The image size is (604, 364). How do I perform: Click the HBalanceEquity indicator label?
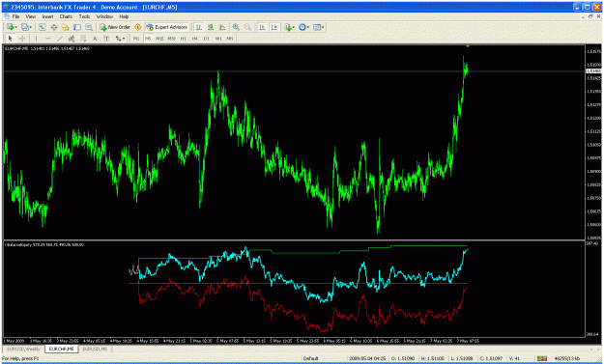pyautogui.click(x=44, y=244)
